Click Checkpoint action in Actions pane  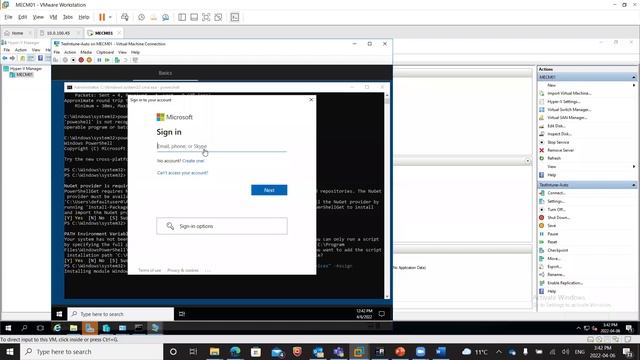[x=558, y=250]
